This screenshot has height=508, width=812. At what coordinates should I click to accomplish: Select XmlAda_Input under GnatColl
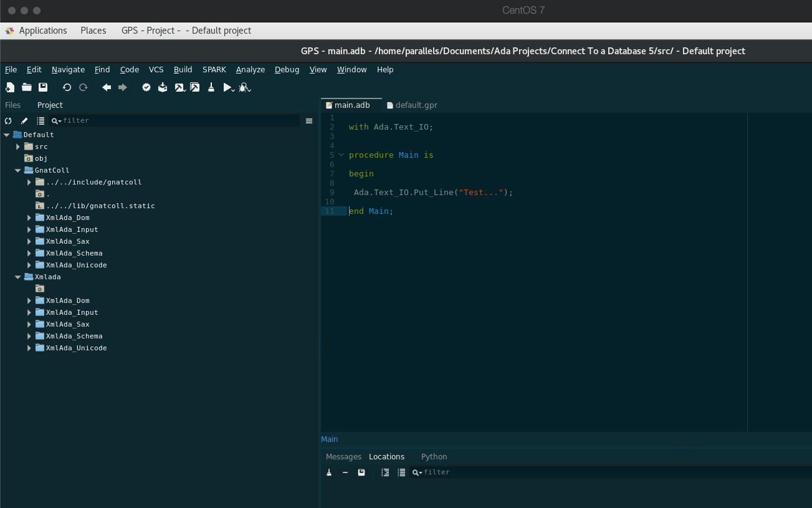coord(72,229)
